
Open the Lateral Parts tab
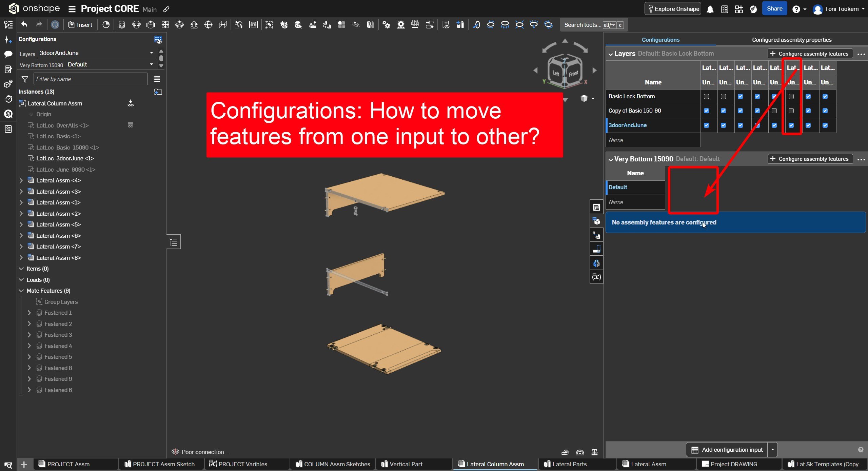(569, 464)
